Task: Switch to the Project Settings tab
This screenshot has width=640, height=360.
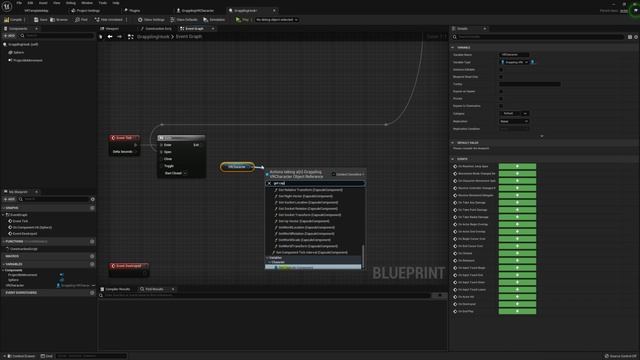Action: pyautogui.click(x=85, y=11)
